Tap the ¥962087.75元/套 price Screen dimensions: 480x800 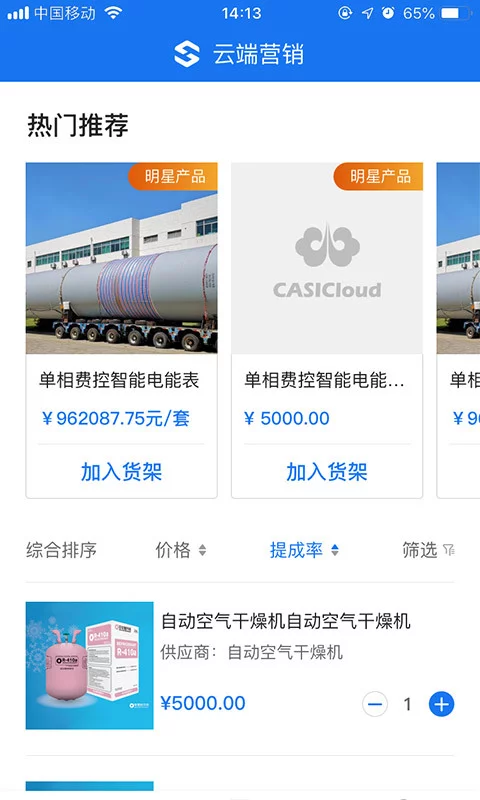coord(116,418)
